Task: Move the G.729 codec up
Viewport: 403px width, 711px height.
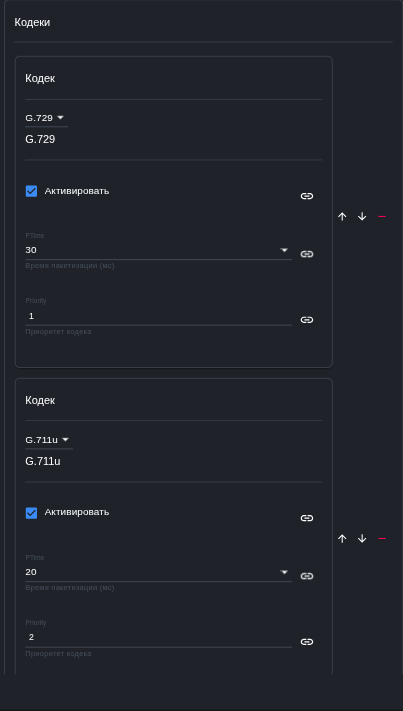Action: 342,217
